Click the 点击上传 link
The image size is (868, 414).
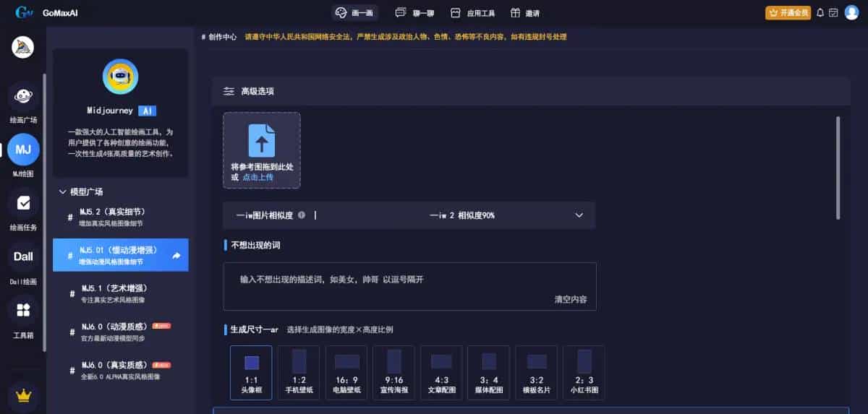[x=258, y=177]
